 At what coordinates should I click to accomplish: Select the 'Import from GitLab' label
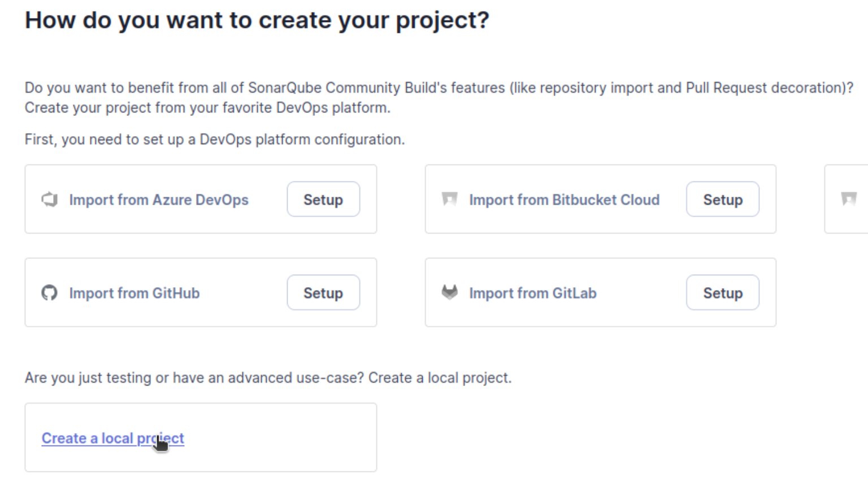coord(533,293)
